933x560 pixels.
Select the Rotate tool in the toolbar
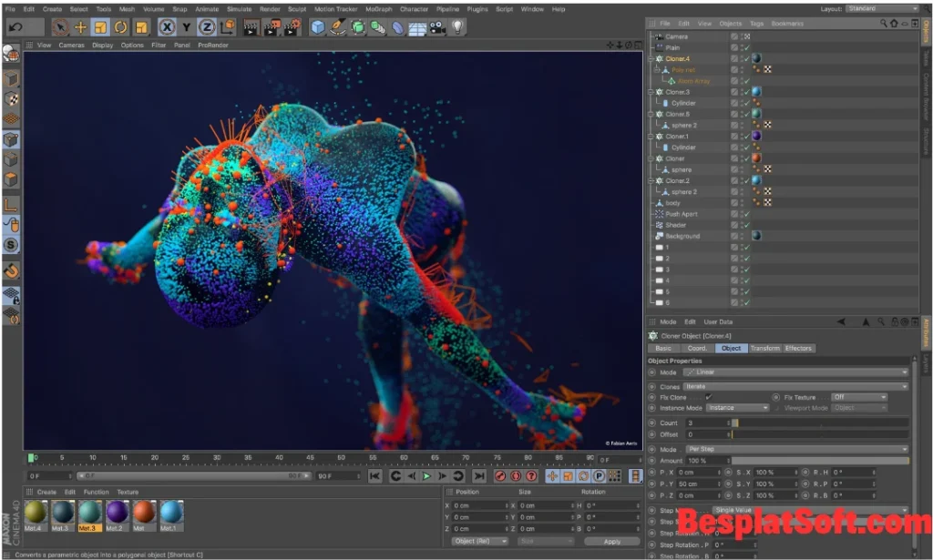pyautogui.click(x=118, y=26)
